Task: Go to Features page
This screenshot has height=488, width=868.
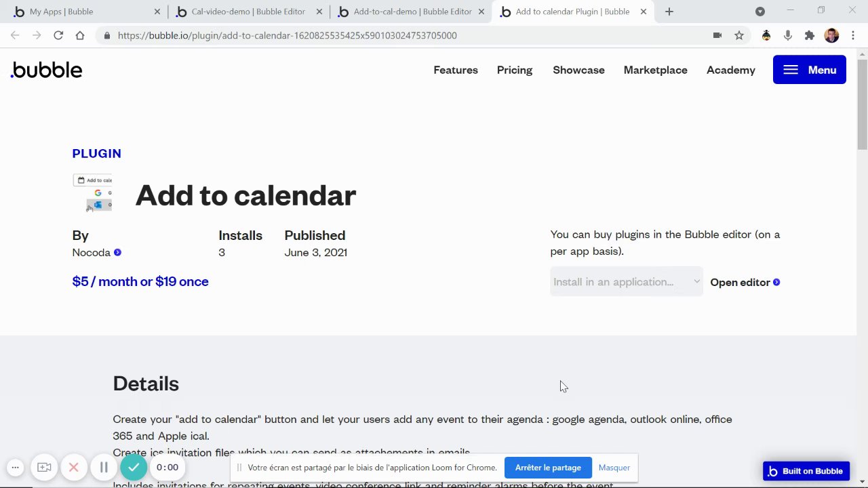Action: [456, 70]
